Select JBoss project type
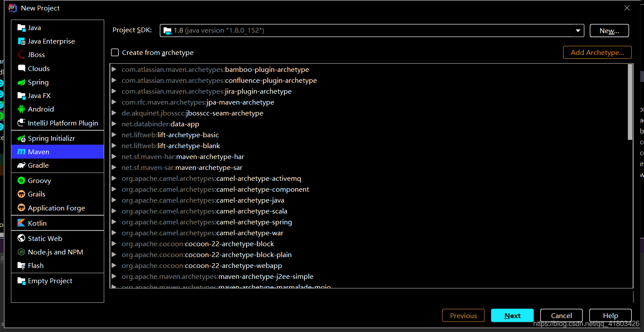The width and height of the screenshot is (644, 332). [x=58, y=55]
